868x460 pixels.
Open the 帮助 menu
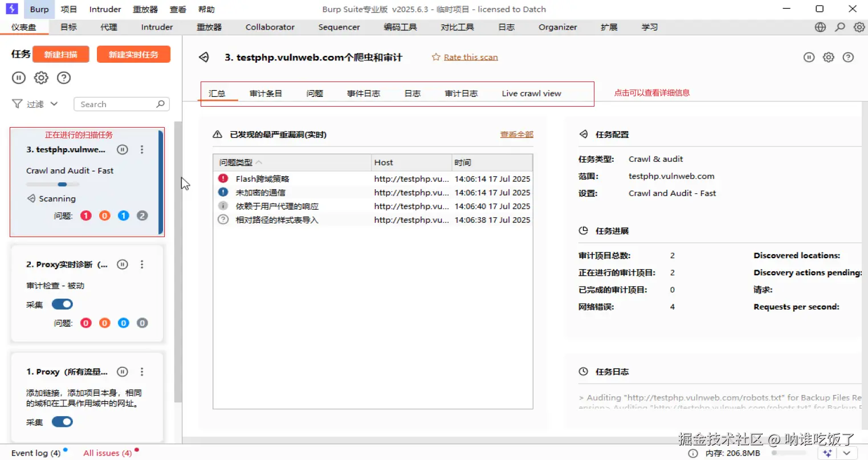click(206, 9)
